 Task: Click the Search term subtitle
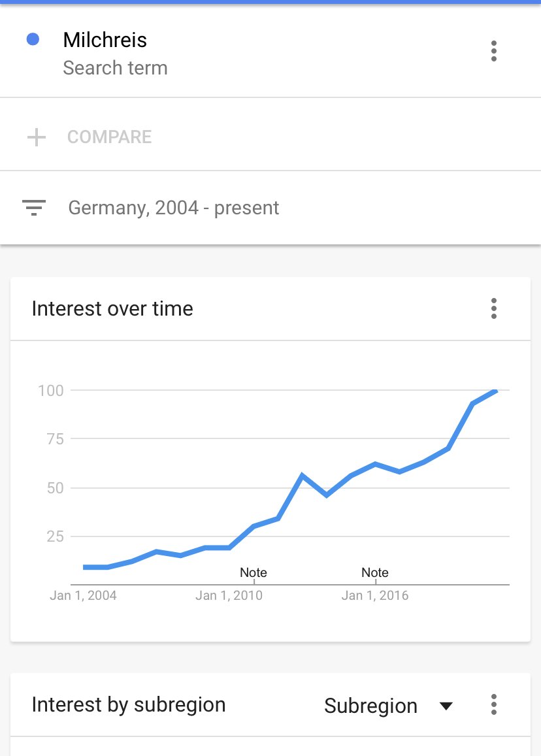[115, 68]
